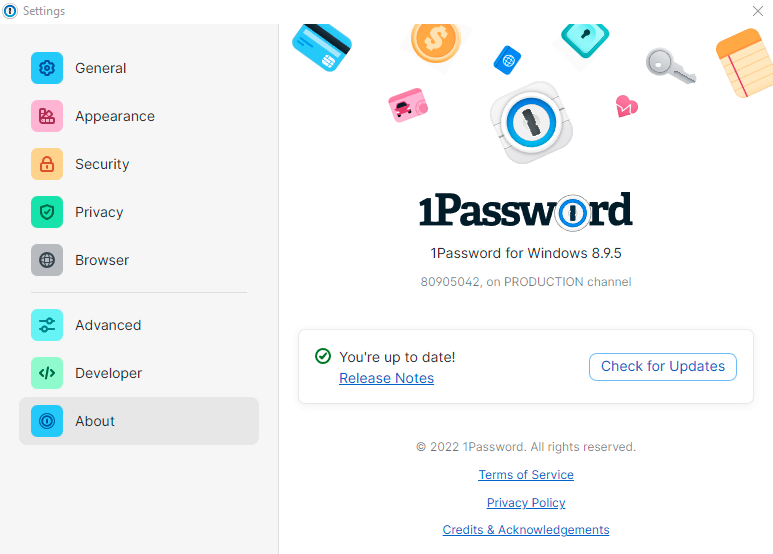The image size is (773, 554).
Task: Click the orange Security lock icon
Action: click(x=47, y=164)
